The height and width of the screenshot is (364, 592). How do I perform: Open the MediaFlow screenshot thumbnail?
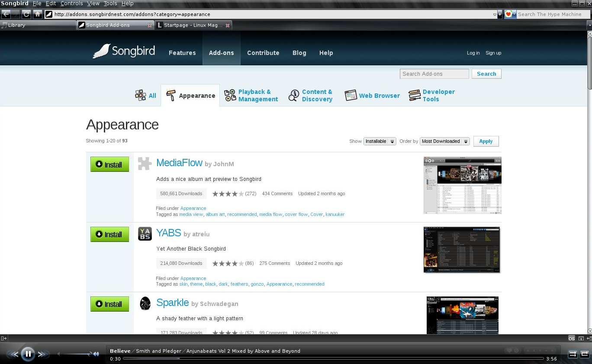[x=463, y=185]
